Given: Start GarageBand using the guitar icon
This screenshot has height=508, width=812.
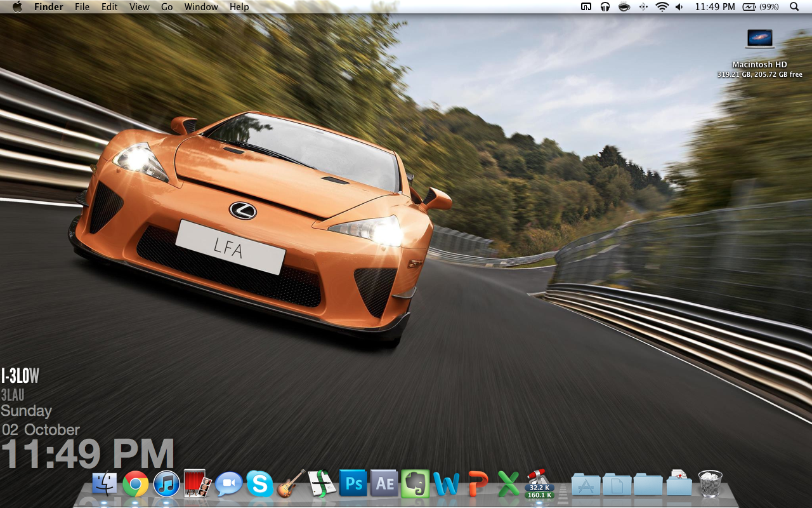Looking at the screenshot, I should pos(291,484).
